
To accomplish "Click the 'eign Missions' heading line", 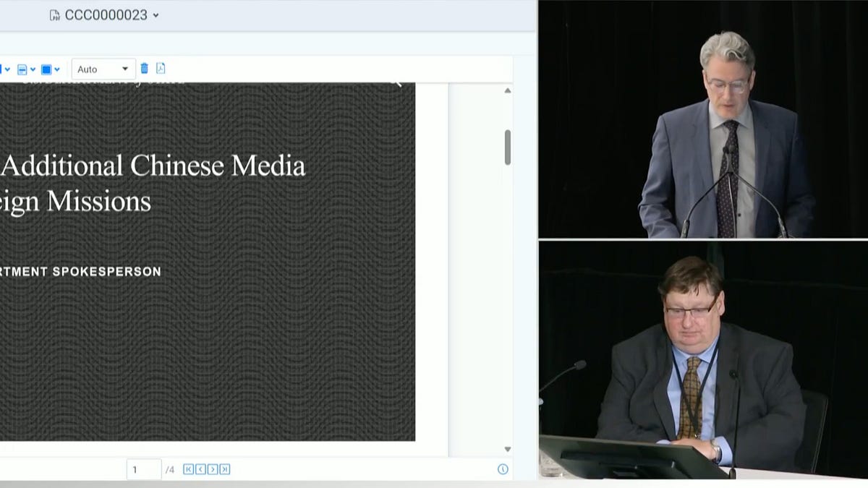I will [75, 201].
